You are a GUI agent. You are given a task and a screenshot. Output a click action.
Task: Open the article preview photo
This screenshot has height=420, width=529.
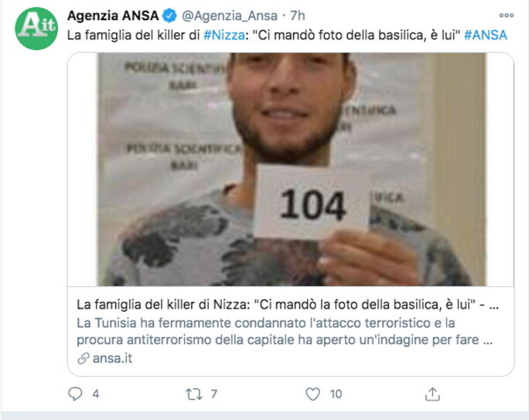[291, 169]
